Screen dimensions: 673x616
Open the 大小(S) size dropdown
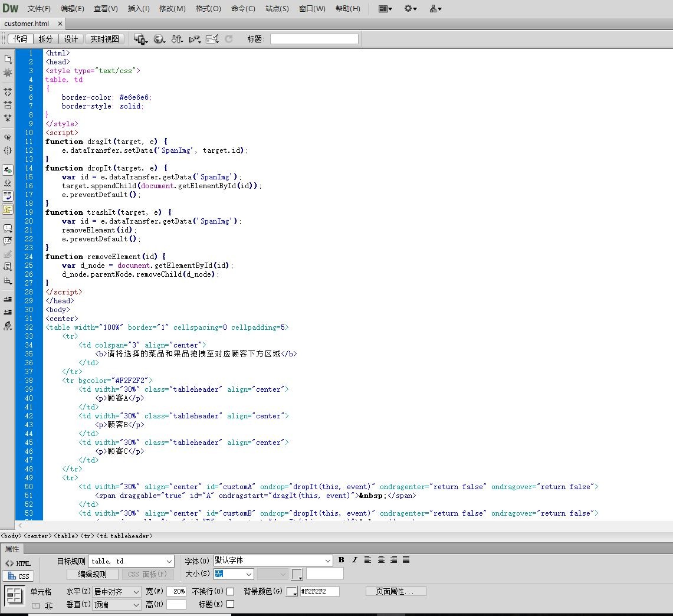pyautogui.click(x=234, y=574)
